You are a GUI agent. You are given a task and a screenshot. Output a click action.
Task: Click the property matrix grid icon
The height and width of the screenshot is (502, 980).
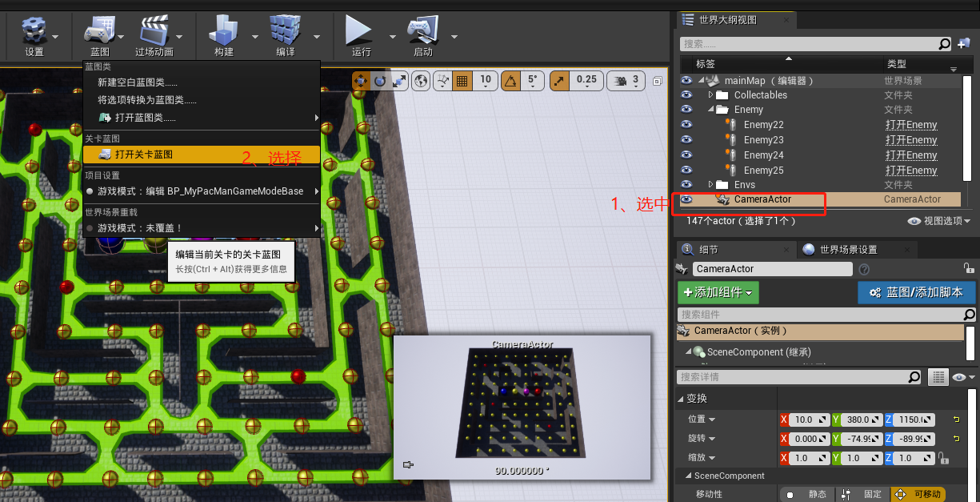point(938,377)
